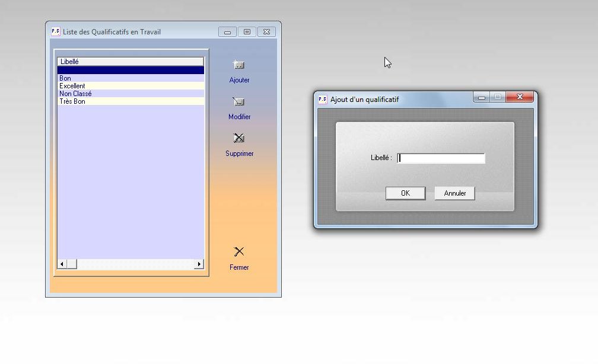598x364 pixels.
Task: Minimize the 'Ajout d'un qualificatif' dialog
Action: click(481, 97)
